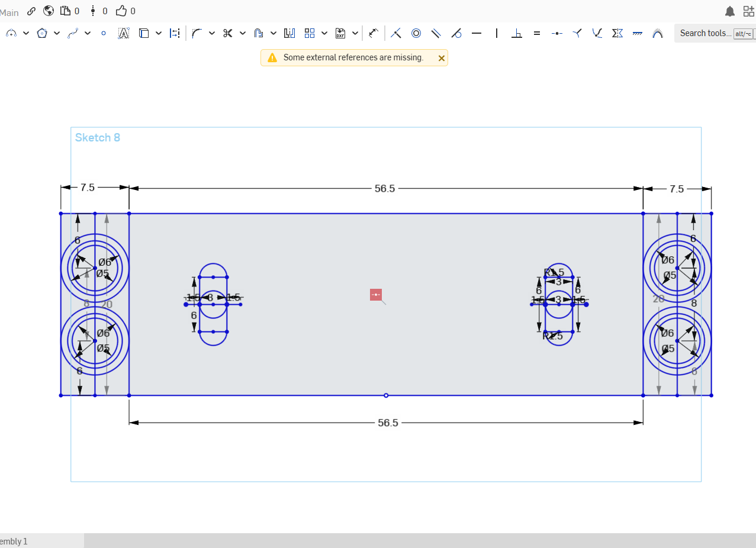The width and height of the screenshot is (756, 548).
Task: Select the spline tool
Action: point(73,33)
